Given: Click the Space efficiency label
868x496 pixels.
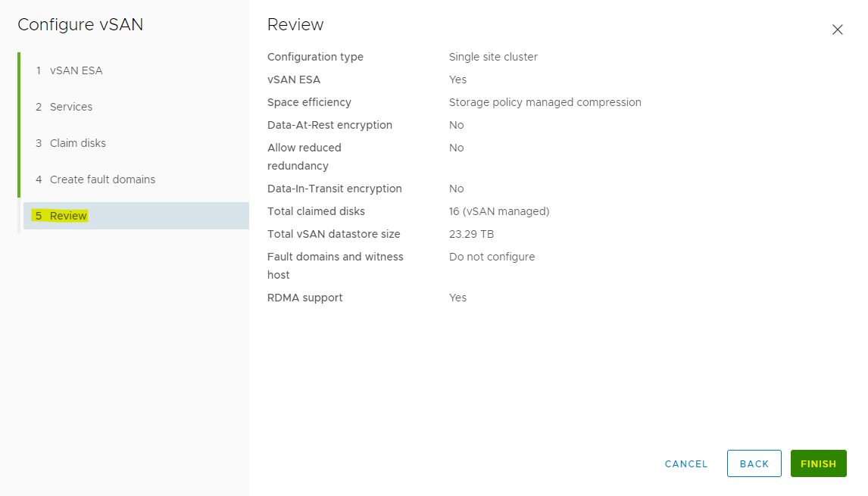Looking at the screenshot, I should 309,102.
